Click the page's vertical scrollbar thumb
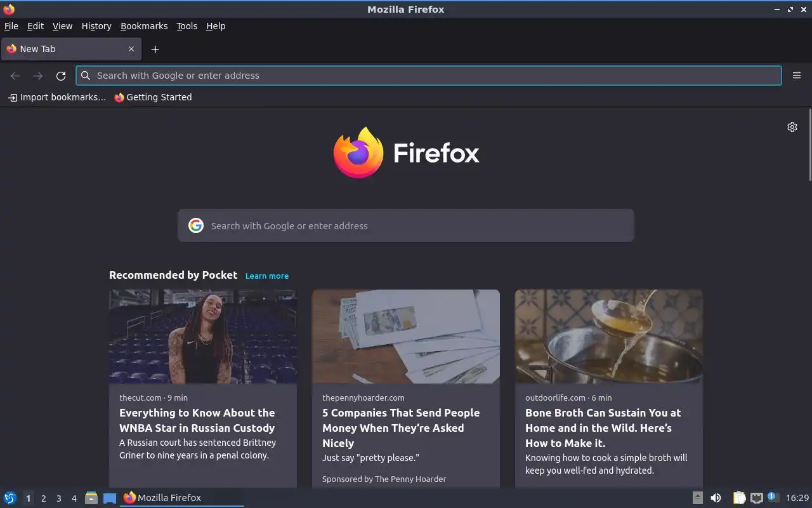 (x=809, y=145)
